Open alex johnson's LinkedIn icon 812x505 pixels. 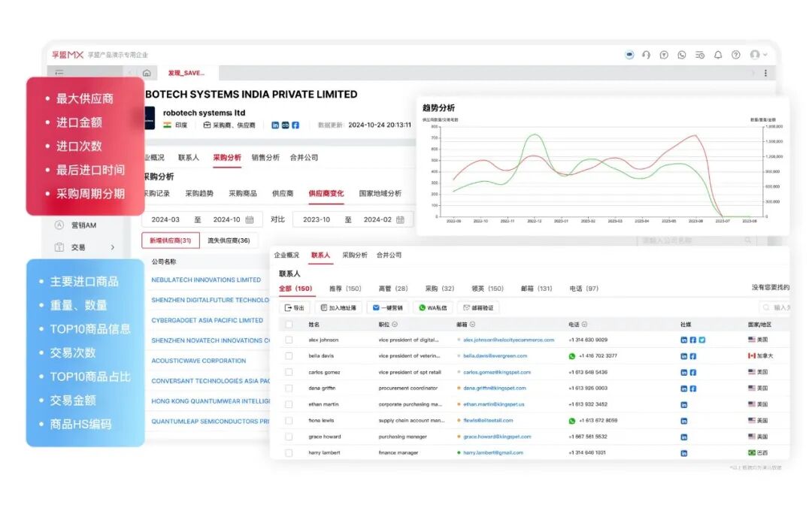[684, 340]
